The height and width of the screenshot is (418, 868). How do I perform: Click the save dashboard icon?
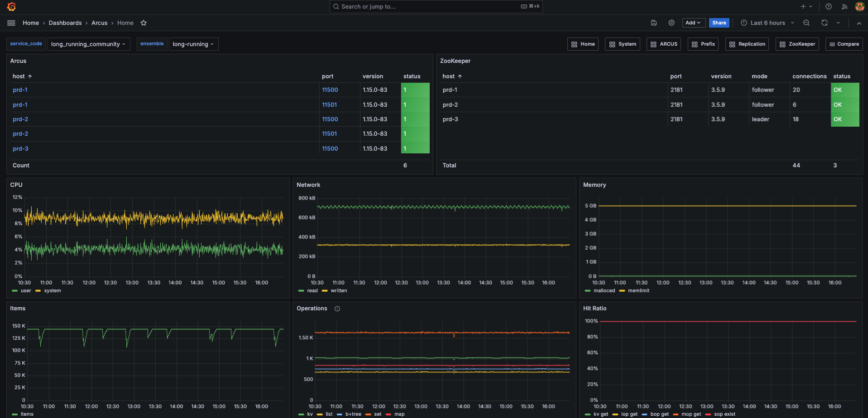[x=654, y=23]
